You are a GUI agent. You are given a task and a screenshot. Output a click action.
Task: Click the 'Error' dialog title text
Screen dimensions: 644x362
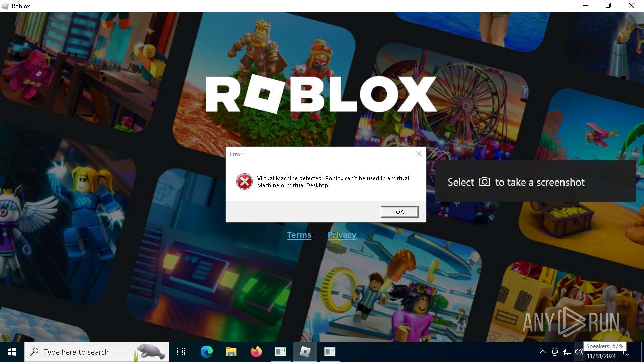click(236, 154)
